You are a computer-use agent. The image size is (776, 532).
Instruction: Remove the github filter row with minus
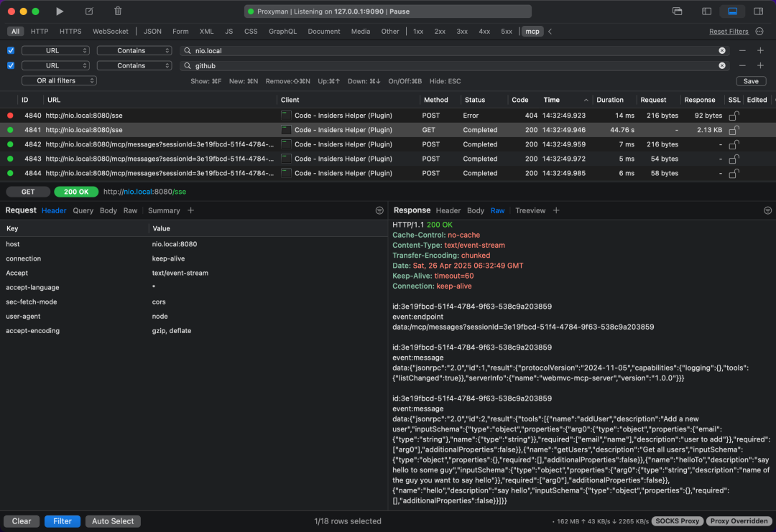click(x=742, y=65)
